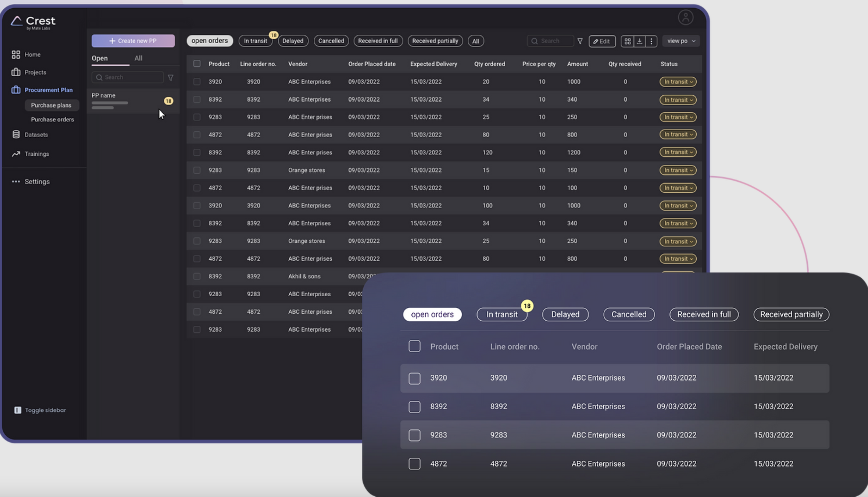Click the Edit button
This screenshot has width=868, height=497.
coord(602,41)
